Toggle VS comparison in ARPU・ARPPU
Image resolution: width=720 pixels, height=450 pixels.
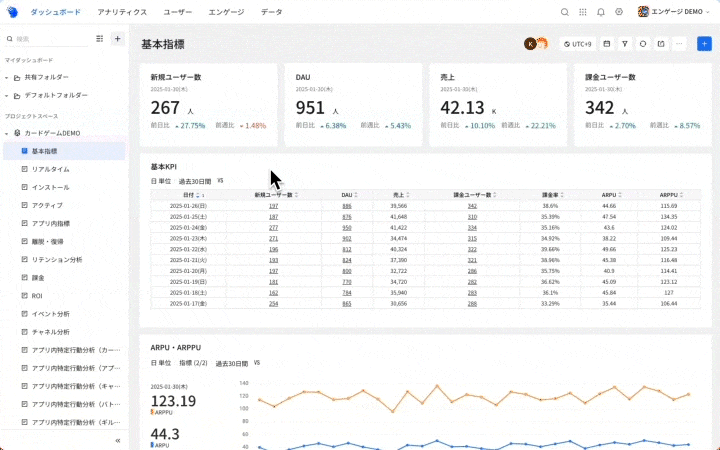(x=257, y=363)
